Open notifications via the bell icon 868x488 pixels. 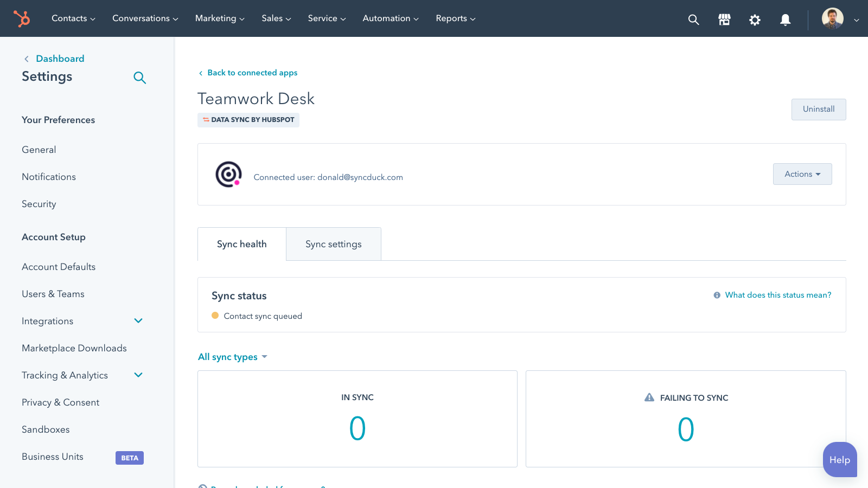pyautogui.click(x=786, y=19)
